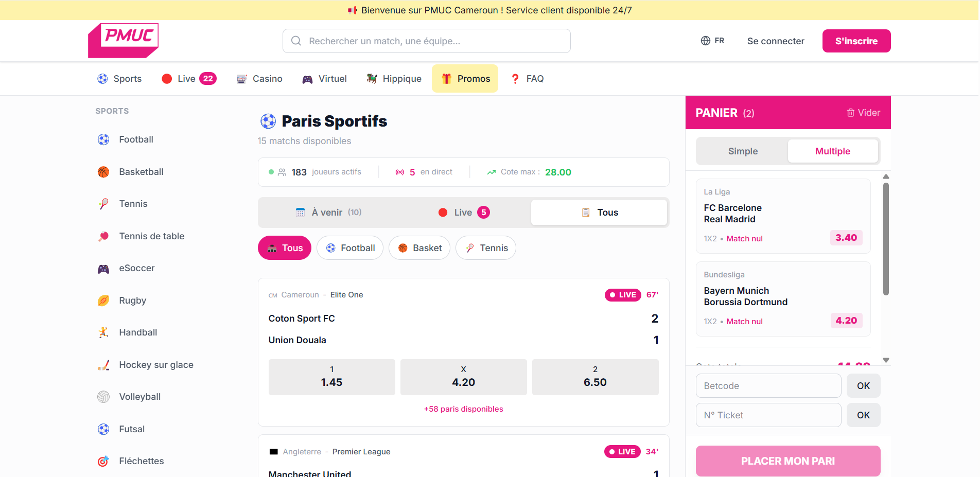The image size is (980, 477).
Task: Click the search magnifier icon
Action: tap(296, 41)
